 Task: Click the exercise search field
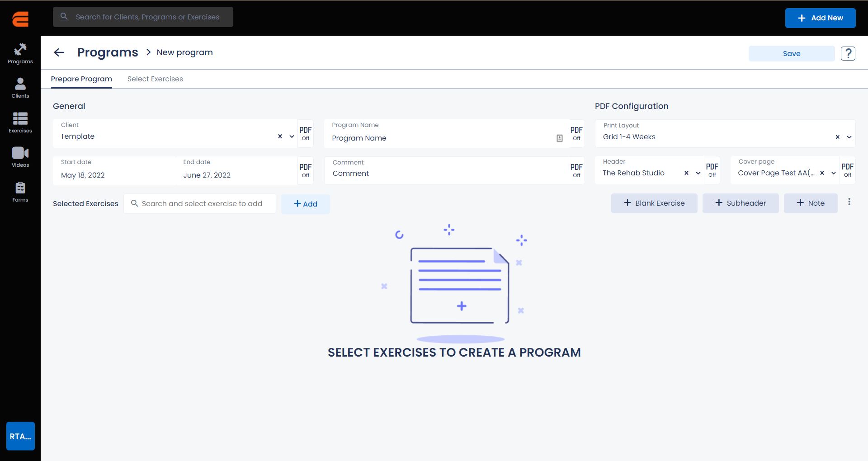202,204
